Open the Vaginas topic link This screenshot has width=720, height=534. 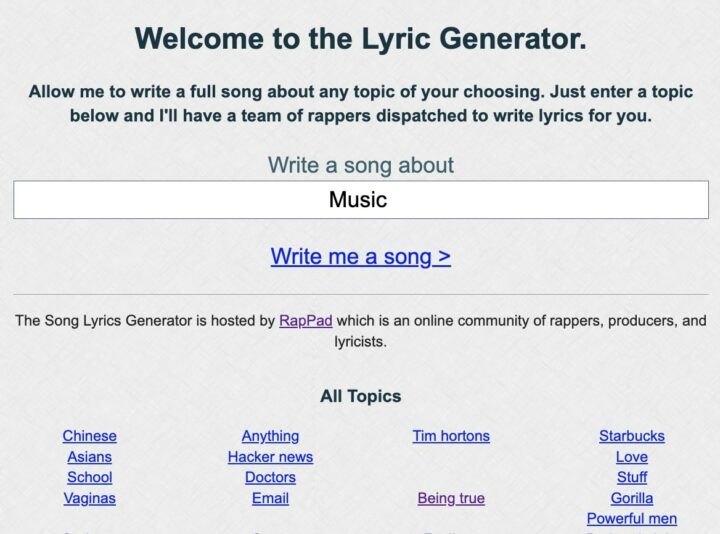point(89,498)
